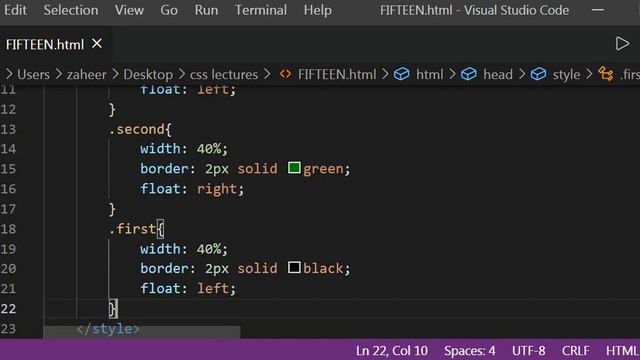Select html in the breadcrumb
Screen dimensions: 640x360
429,74
